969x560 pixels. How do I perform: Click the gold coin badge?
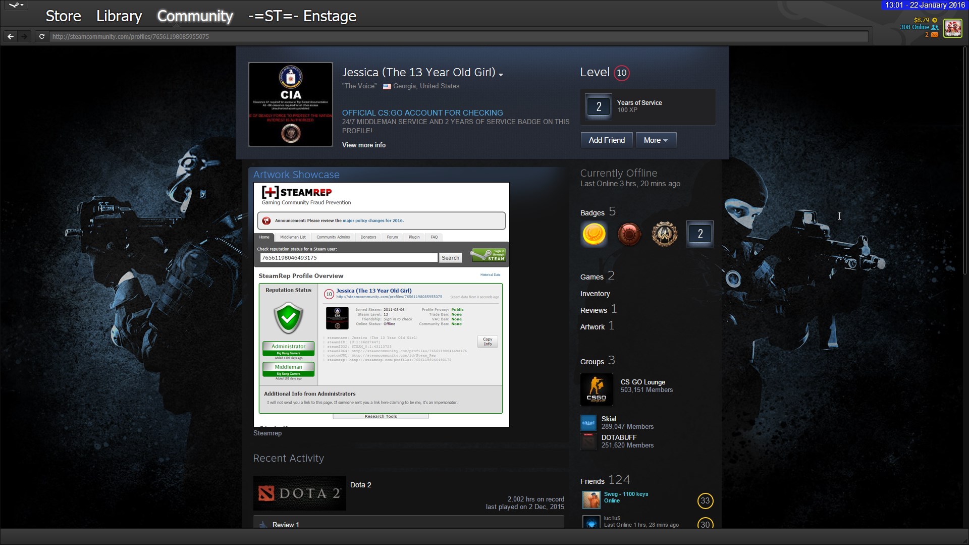click(594, 234)
